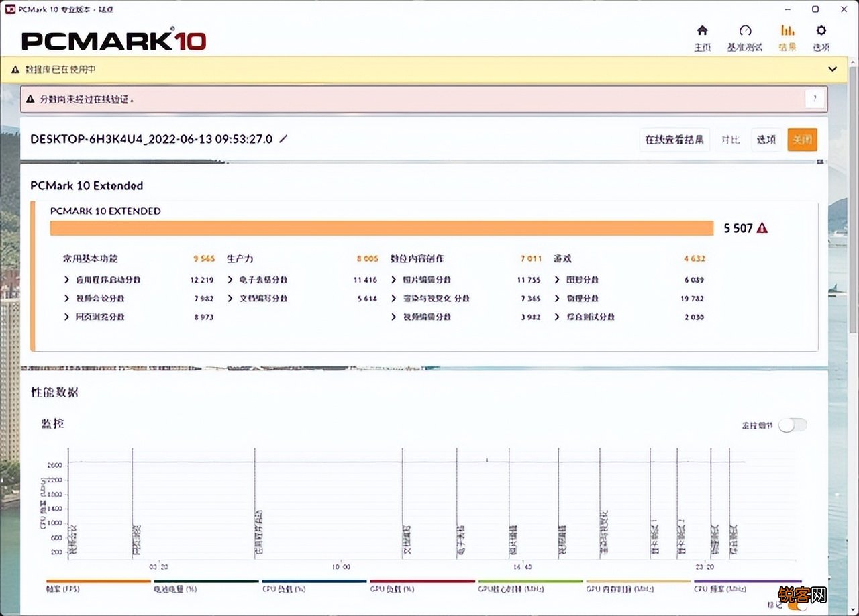The image size is (859, 616).
Task: Click the 监控 chart heading
Action: (x=52, y=424)
